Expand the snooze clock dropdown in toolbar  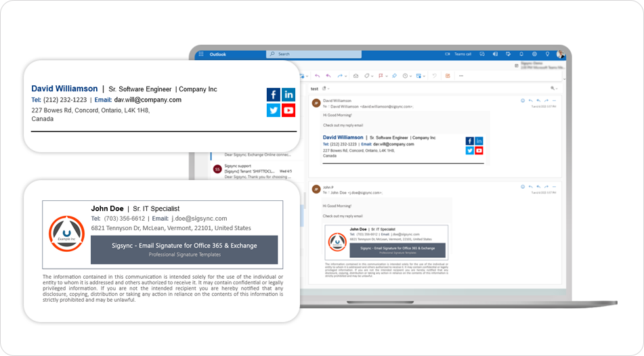click(x=411, y=76)
